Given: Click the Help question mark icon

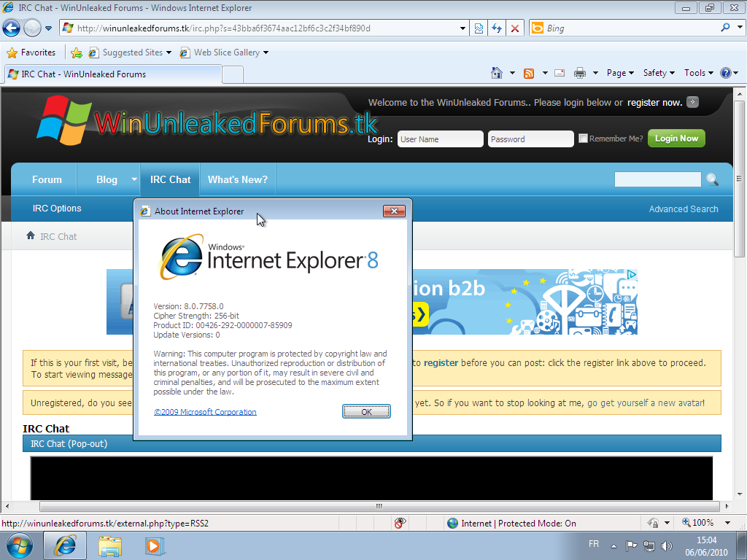Looking at the screenshot, I should 726,73.
